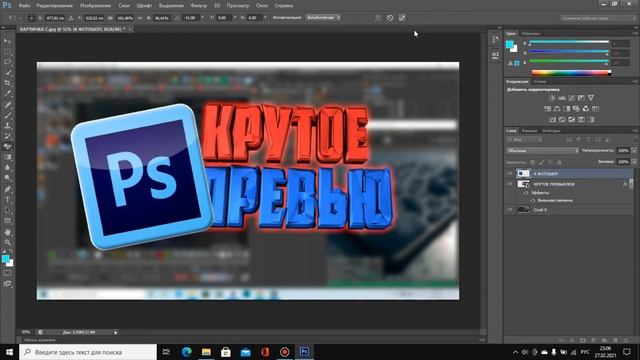
Task: Select the Horizontal Type tool
Action: tap(7, 200)
